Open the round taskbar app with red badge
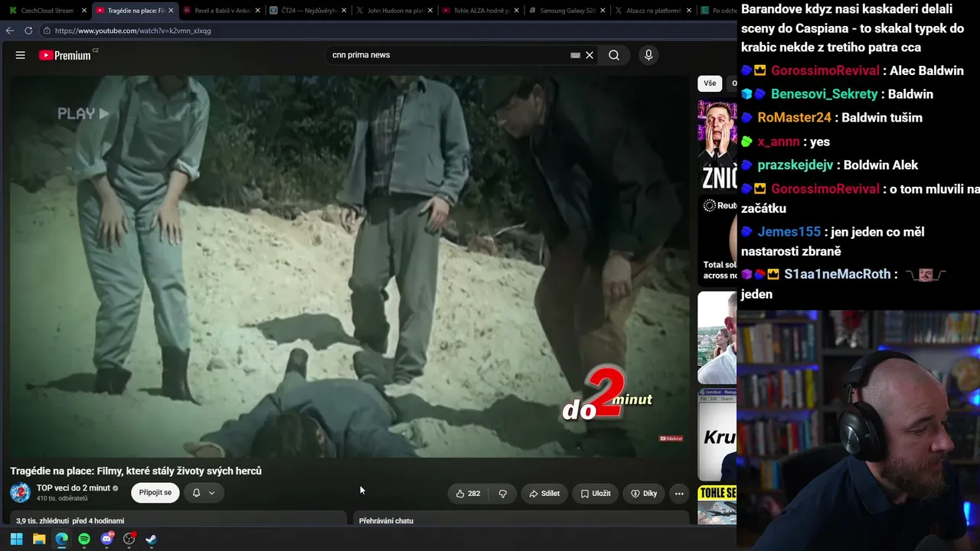 point(129,539)
